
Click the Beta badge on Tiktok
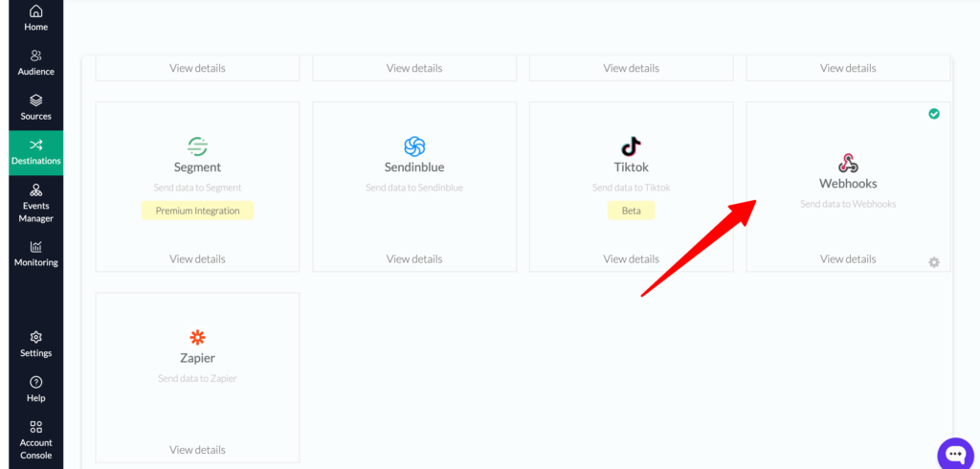[x=632, y=211]
